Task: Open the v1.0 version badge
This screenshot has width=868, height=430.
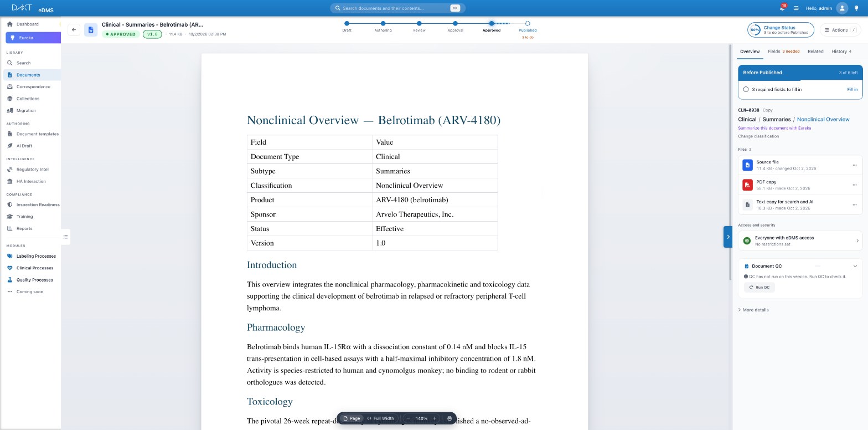Action: [x=152, y=34]
